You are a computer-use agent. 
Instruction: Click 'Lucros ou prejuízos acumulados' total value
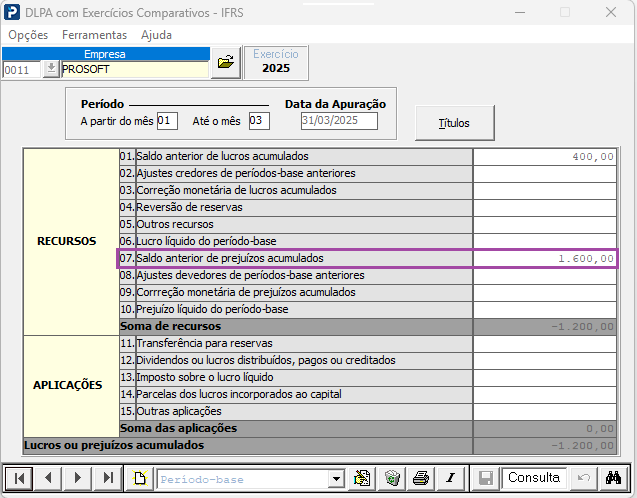pyautogui.click(x=545, y=446)
